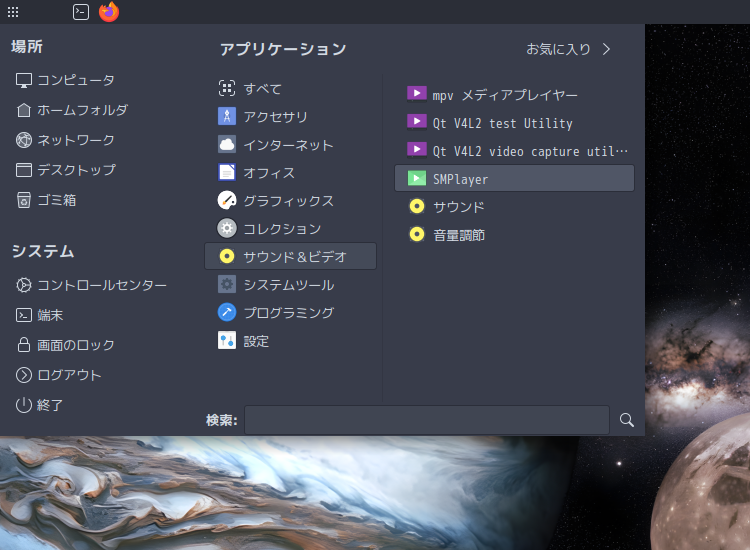The image size is (750, 550).
Task: Click the ログアウト arrow icon
Action: [24, 375]
